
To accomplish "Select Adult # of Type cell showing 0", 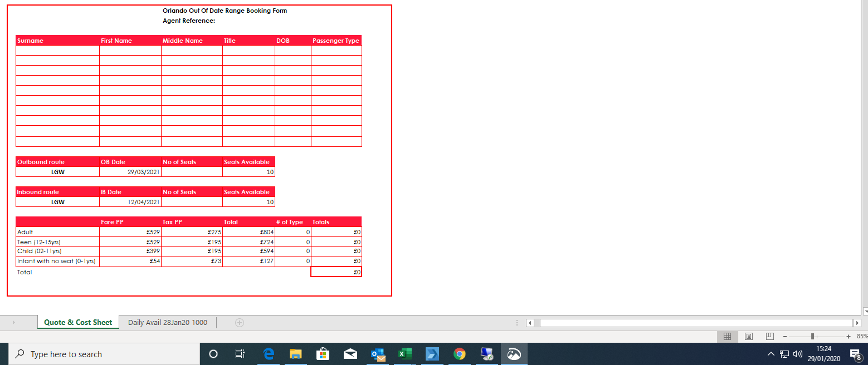I will tap(293, 232).
